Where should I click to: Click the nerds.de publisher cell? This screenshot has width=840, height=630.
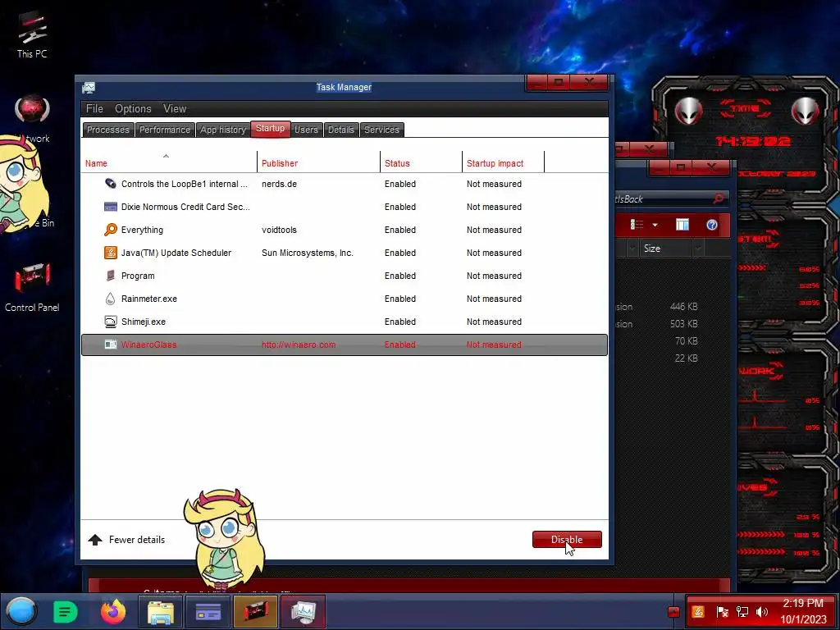279,184
